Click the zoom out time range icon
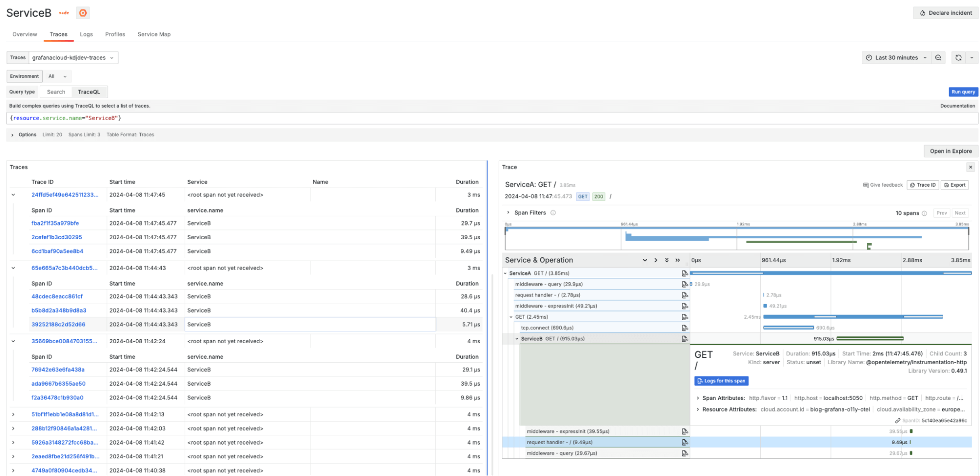Viewport: 980px width, 476px height. (x=938, y=58)
